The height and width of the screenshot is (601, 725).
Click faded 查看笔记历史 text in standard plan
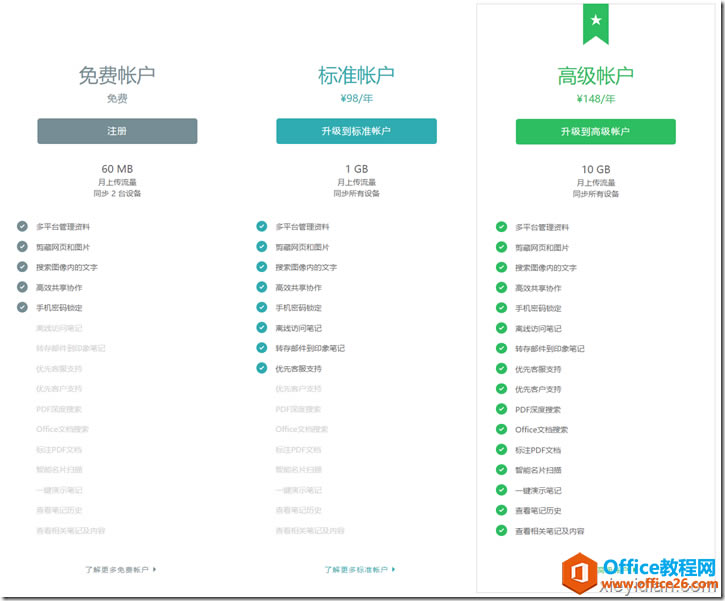click(x=299, y=510)
